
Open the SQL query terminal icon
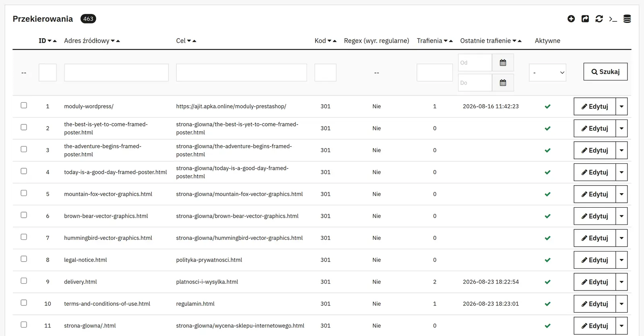pyautogui.click(x=613, y=19)
